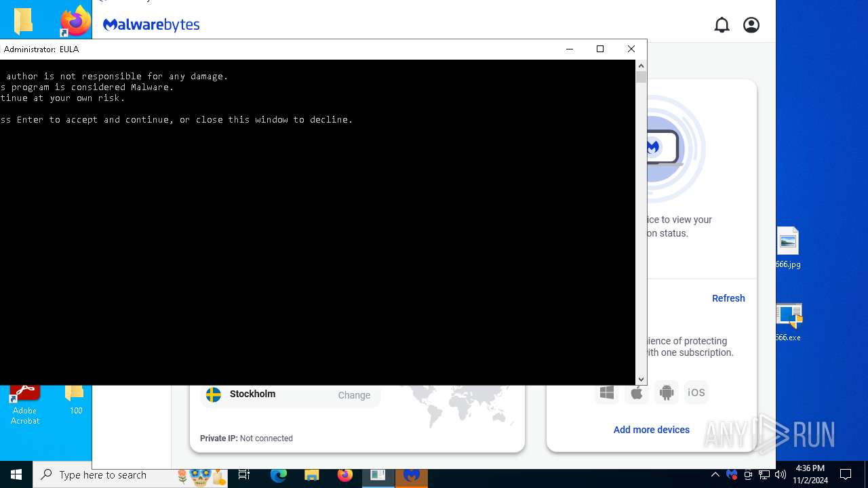Switch to EULA console taskbar button
868x488 pixels.
coord(378,475)
